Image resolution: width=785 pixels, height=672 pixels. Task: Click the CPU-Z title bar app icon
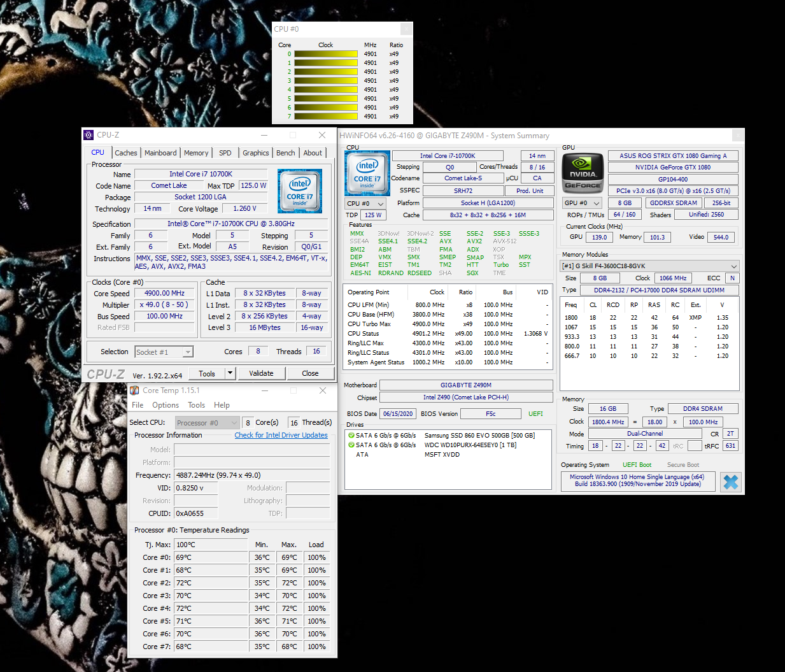(88, 135)
